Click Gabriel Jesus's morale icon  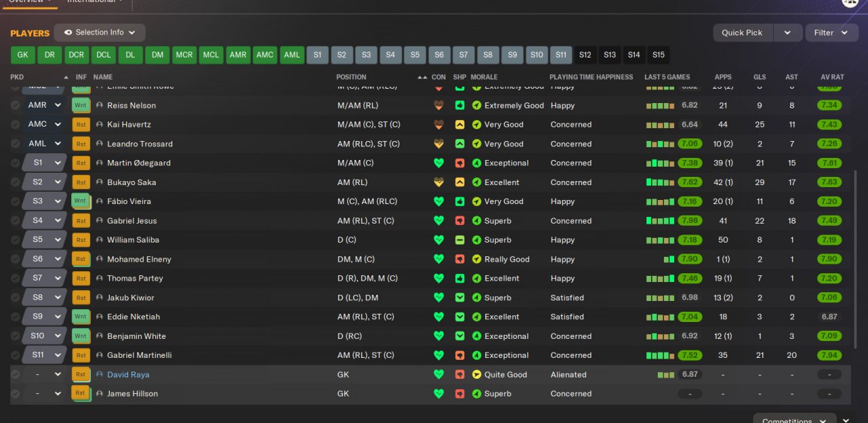click(477, 221)
